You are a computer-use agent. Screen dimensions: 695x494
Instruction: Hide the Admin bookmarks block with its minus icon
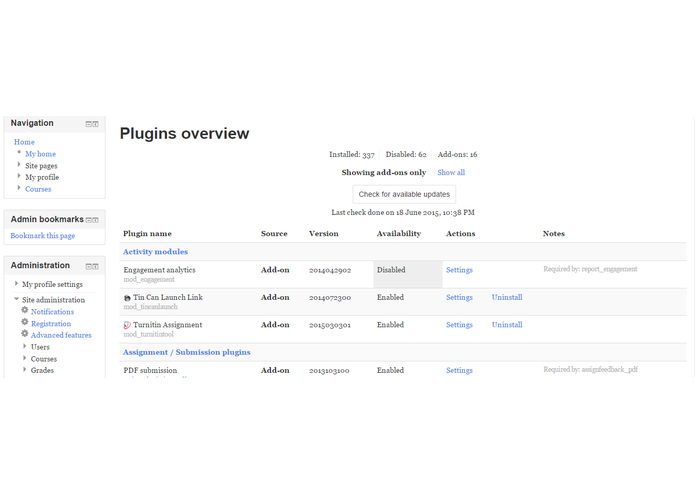[88, 220]
